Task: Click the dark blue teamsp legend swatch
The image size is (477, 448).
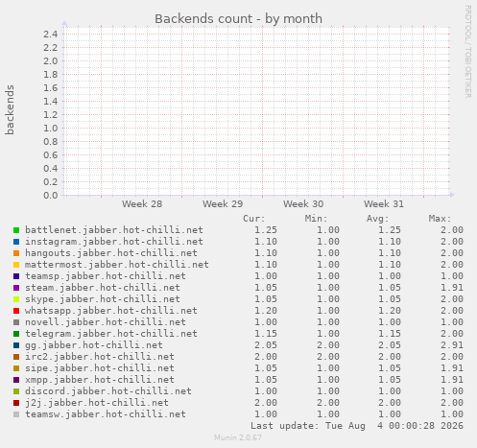Action: click(x=16, y=276)
